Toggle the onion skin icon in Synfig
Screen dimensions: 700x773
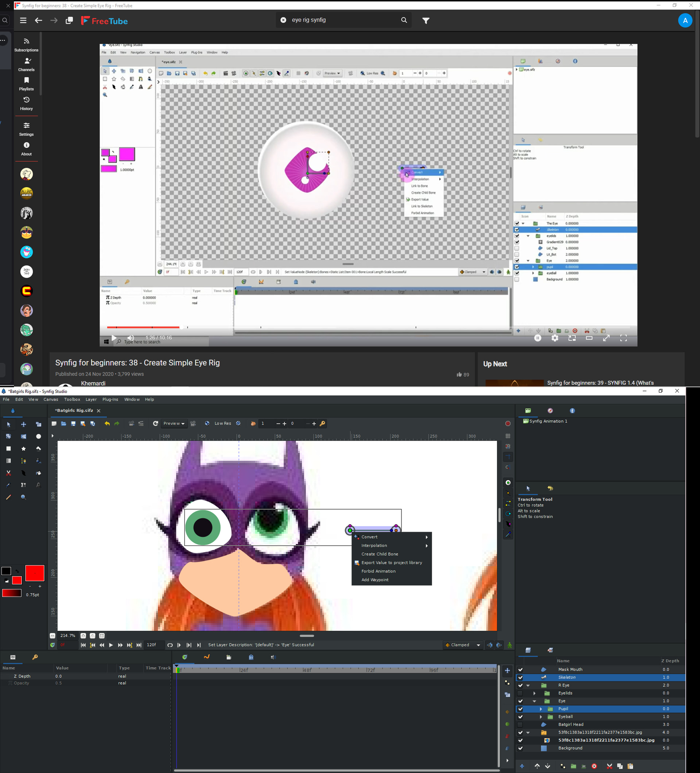point(253,423)
